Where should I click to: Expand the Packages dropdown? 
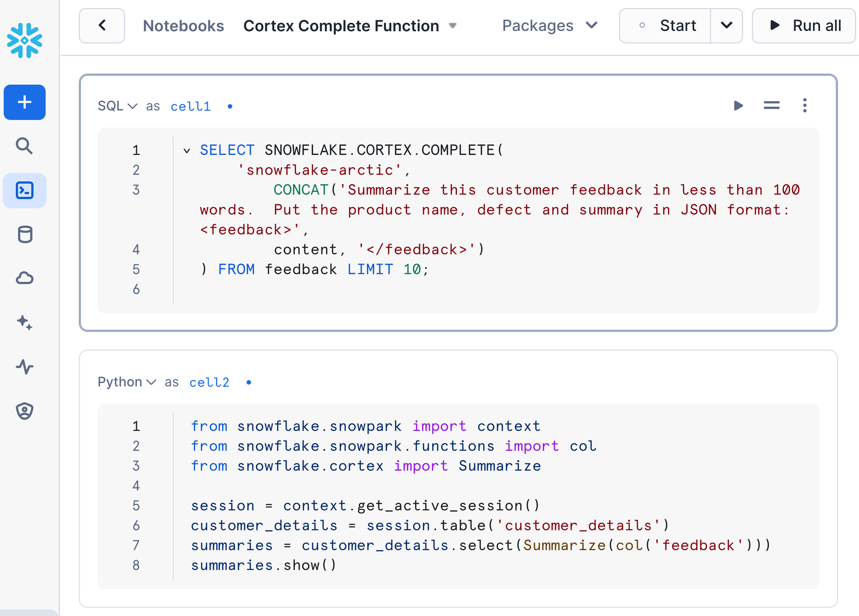tap(549, 25)
